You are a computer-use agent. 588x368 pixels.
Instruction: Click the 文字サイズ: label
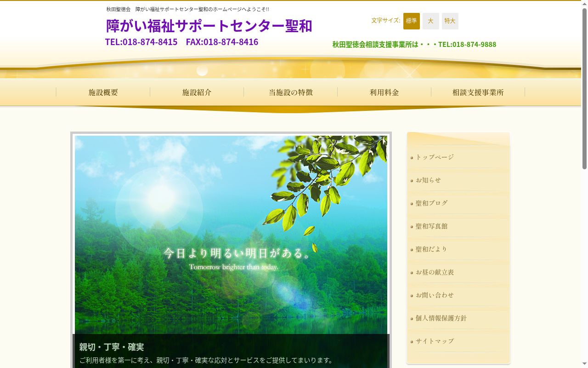tap(386, 21)
